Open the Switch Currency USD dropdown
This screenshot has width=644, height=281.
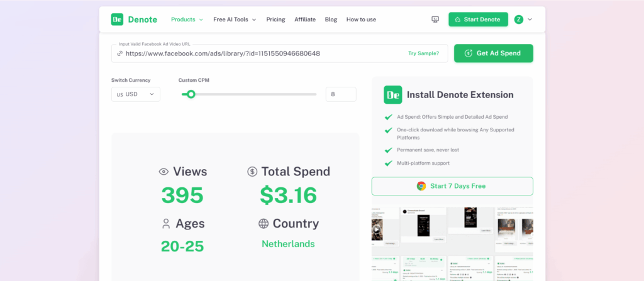[136, 94]
